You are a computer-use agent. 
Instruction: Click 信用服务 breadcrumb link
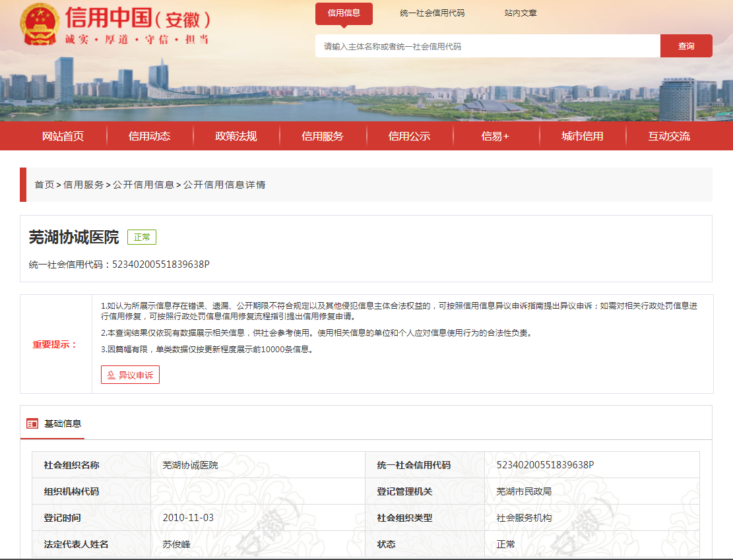(84, 185)
